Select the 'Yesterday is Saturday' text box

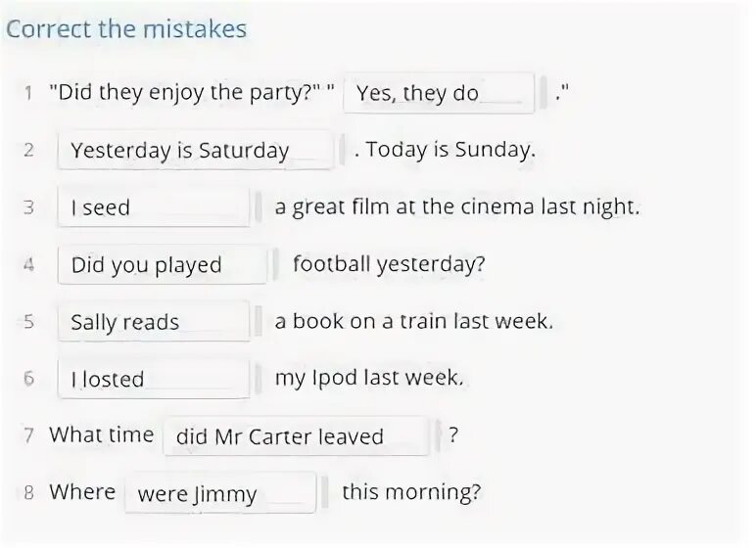195,150
